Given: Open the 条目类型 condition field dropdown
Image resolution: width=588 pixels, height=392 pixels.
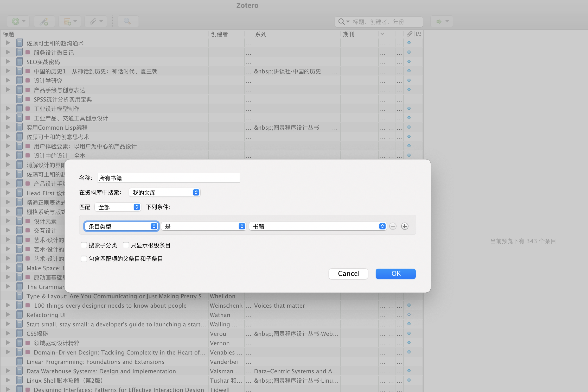Looking at the screenshot, I should [x=121, y=226].
